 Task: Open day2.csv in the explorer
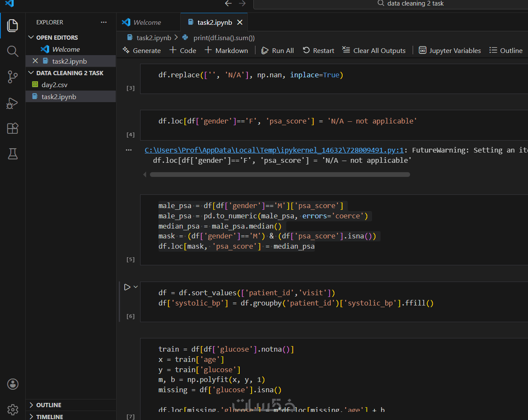click(x=54, y=85)
